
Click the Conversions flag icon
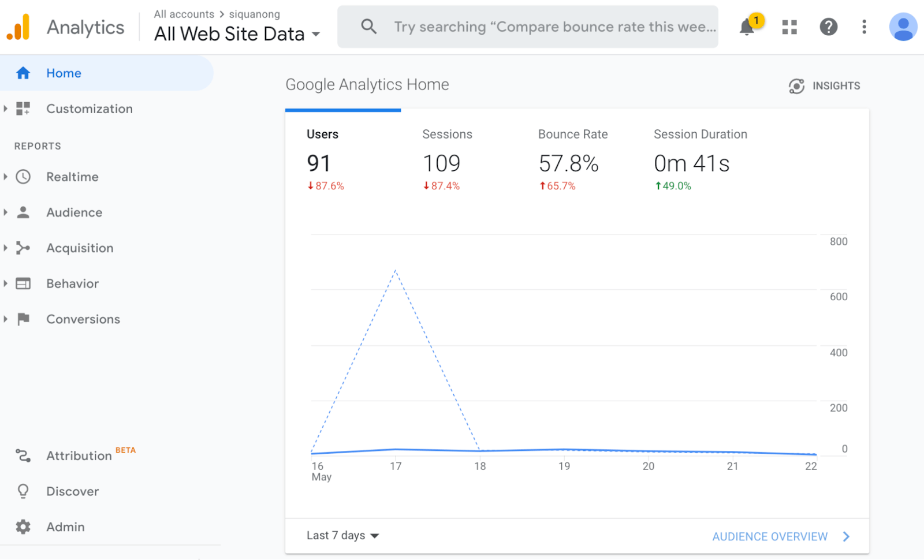[23, 319]
